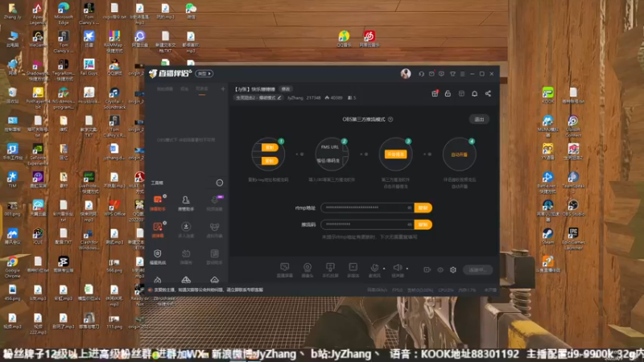Expand the toolbox with the ellipsis circle button
Image resolution: width=644 pixels, height=362 pixels.
pos(220,183)
